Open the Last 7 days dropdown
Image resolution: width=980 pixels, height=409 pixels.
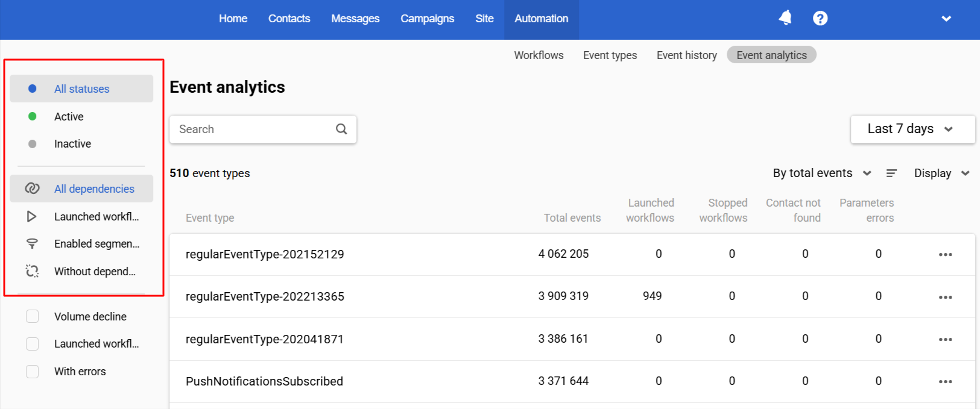[912, 129]
